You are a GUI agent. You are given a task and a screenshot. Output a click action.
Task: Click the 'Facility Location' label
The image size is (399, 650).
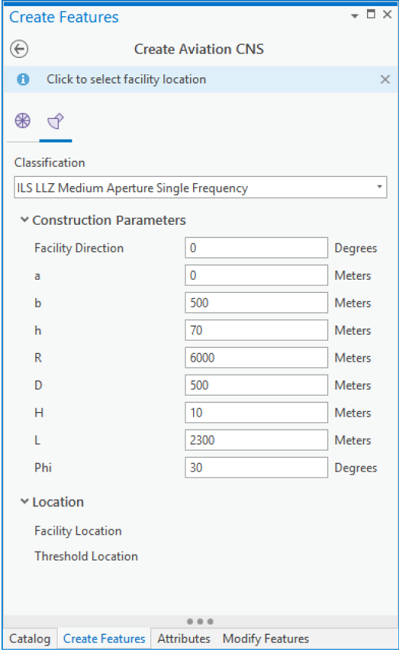(x=78, y=531)
